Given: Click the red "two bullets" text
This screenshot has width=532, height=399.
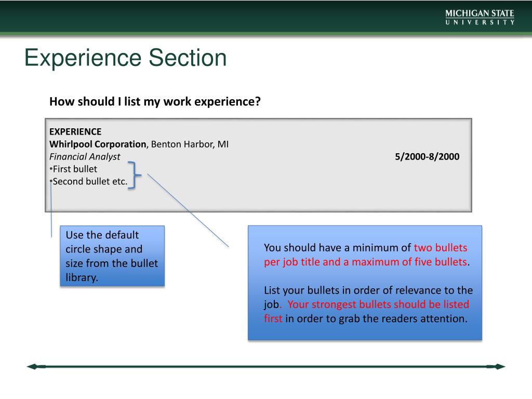Looking at the screenshot, I should click(x=441, y=248).
